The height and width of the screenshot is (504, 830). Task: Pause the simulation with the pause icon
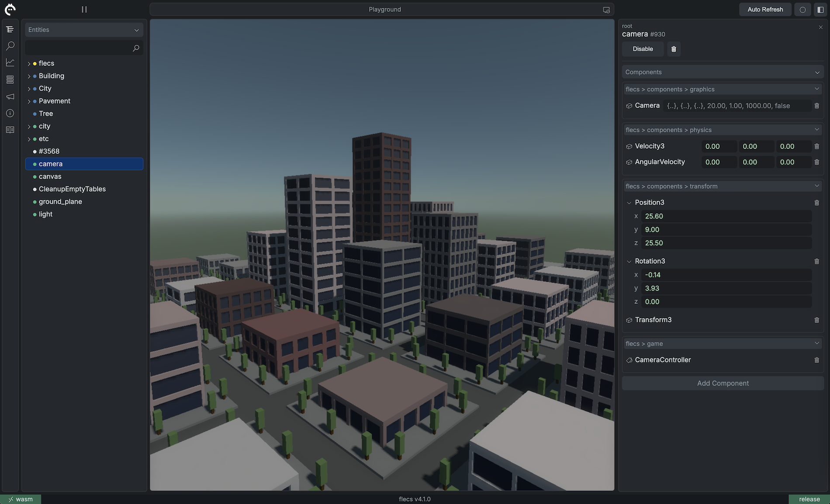pyautogui.click(x=84, y=9)
